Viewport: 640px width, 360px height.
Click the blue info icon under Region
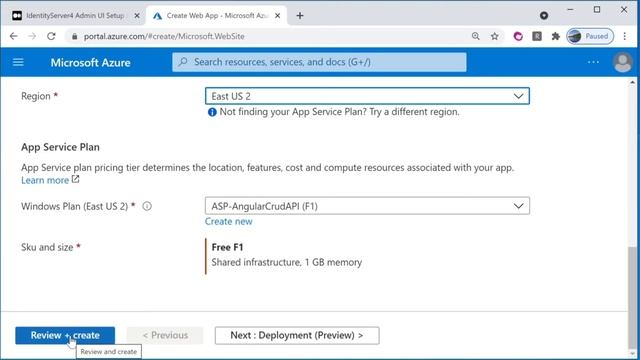click(x=212, y=112)
